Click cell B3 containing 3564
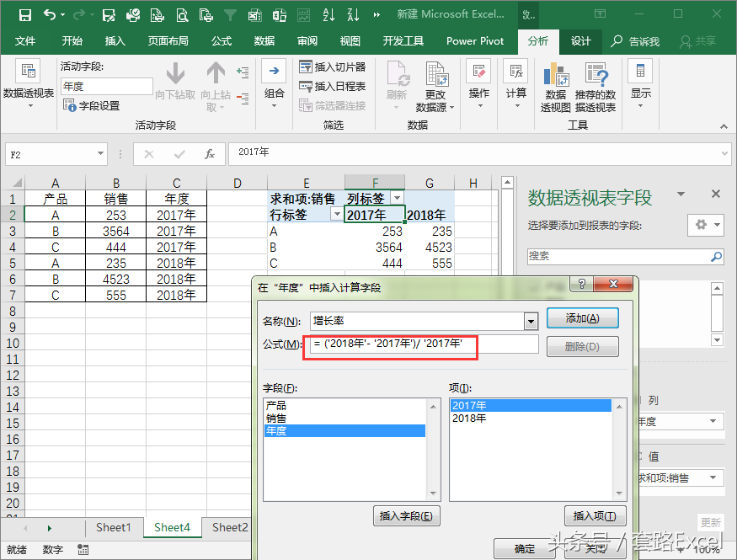 pyautogui.click(x=115, y=231)
